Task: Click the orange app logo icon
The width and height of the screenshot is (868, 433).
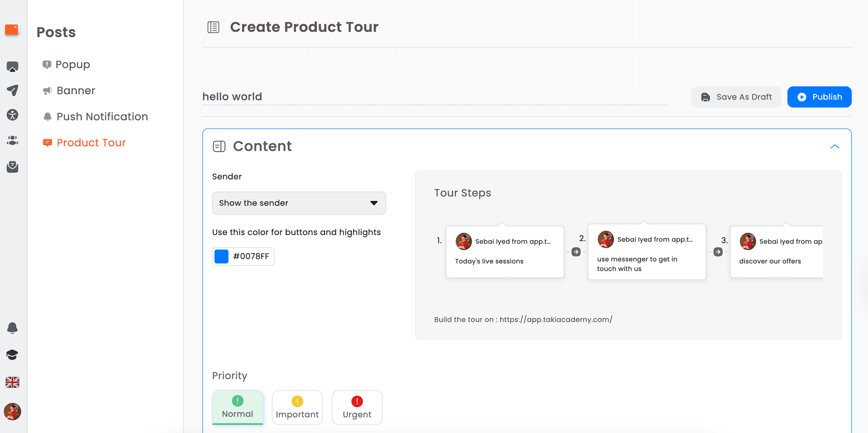Action: click(12, 30)
